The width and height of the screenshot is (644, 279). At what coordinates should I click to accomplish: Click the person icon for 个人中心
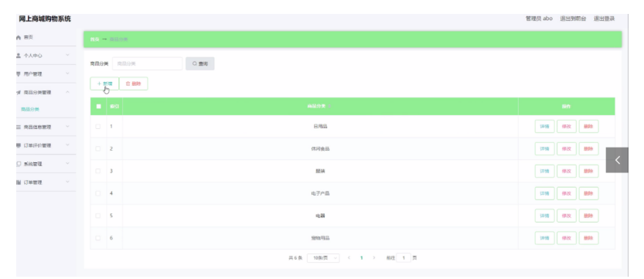(x=19, y=56)
